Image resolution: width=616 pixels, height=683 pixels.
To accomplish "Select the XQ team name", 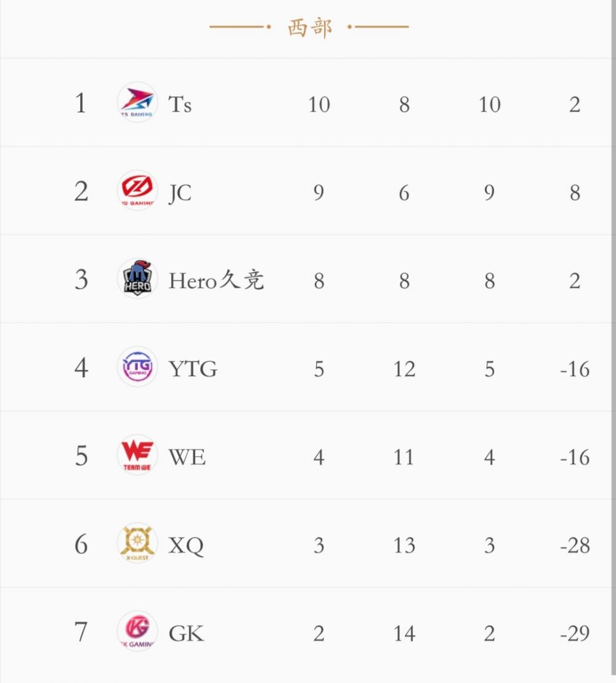I will [186, 546].
